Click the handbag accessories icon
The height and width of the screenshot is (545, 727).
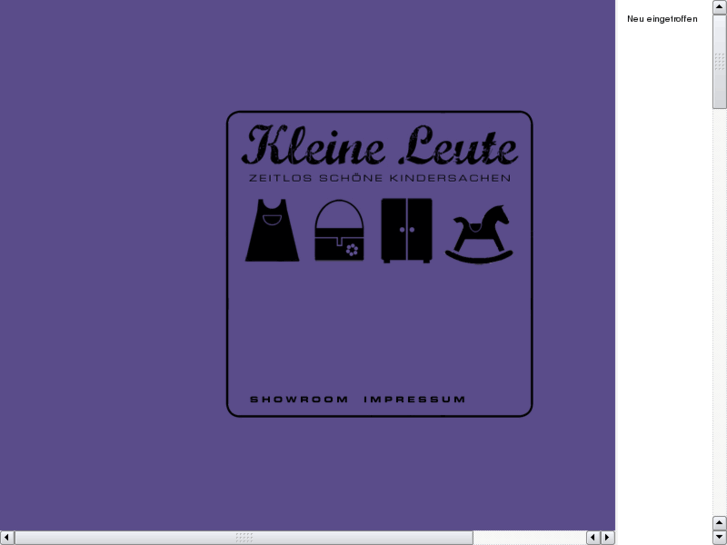point(339,231)
